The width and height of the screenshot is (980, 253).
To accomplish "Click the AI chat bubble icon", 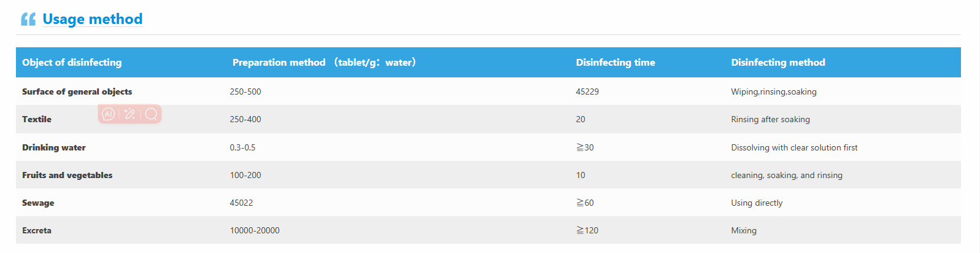I will point(108,114).
